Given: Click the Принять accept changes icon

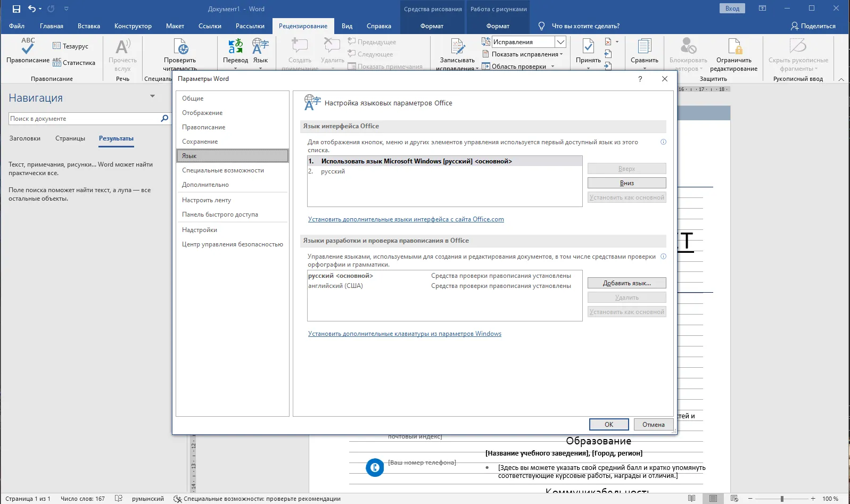Looking at the screenshot, I should point(588,48).
